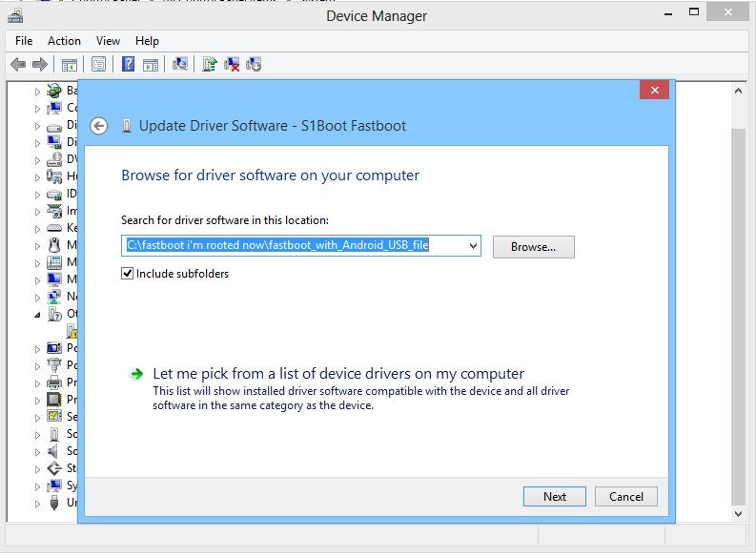756x558 pixels.
Task: Choose Let me pick from a list link
Action: [338, 374]
